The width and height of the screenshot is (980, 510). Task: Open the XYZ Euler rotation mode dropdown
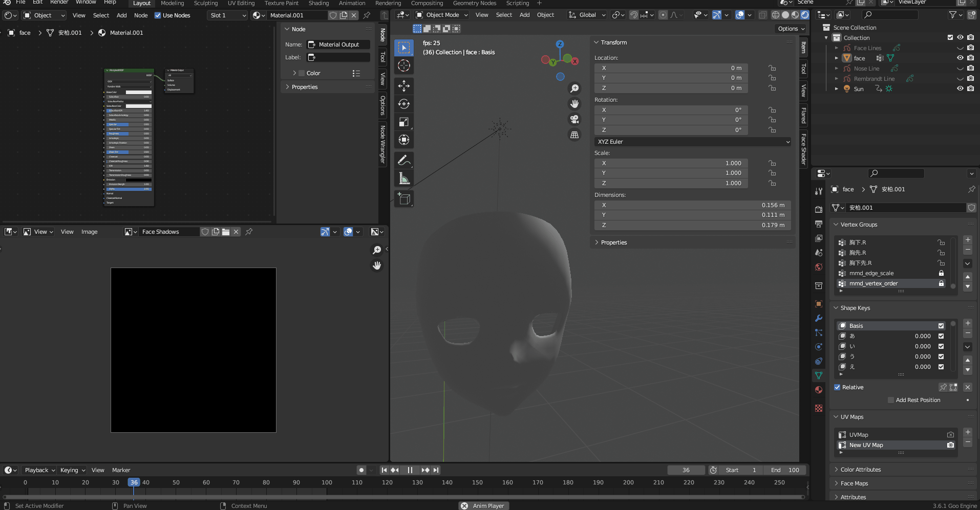(691, 142)
